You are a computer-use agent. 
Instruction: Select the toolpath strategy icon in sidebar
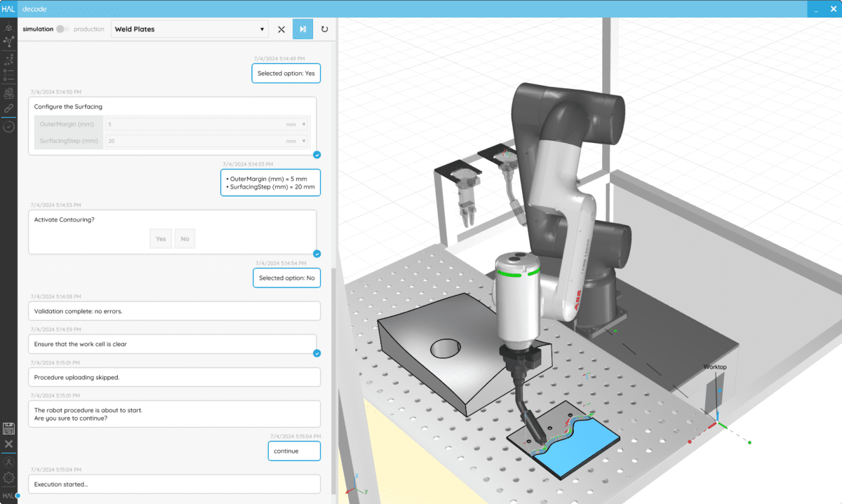pos(8,59)
